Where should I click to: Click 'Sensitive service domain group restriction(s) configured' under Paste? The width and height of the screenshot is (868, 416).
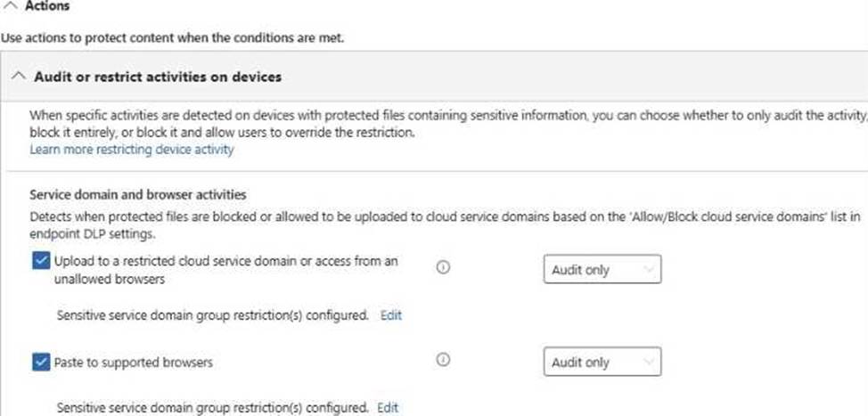[212, 408]
